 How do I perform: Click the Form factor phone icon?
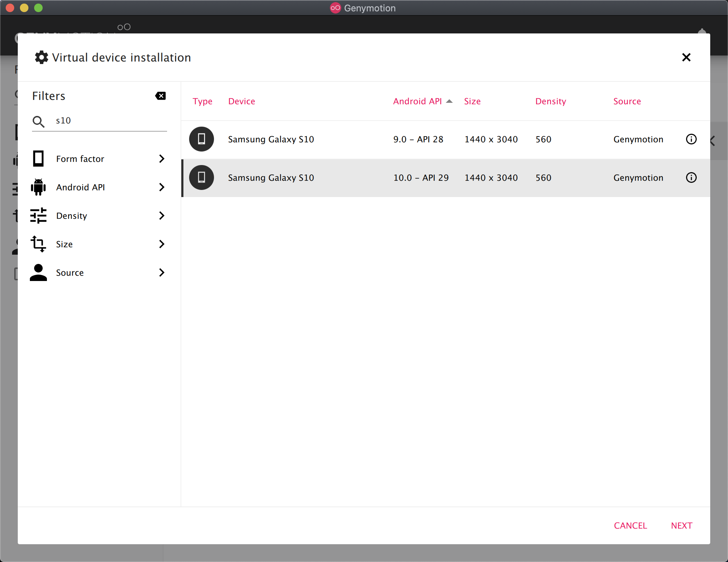[x=38, y=159]
